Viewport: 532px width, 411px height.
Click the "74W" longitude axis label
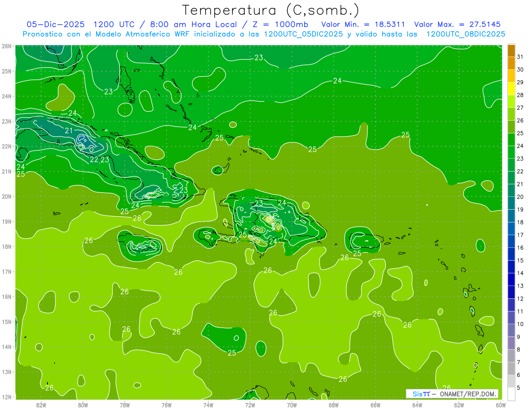208,405
